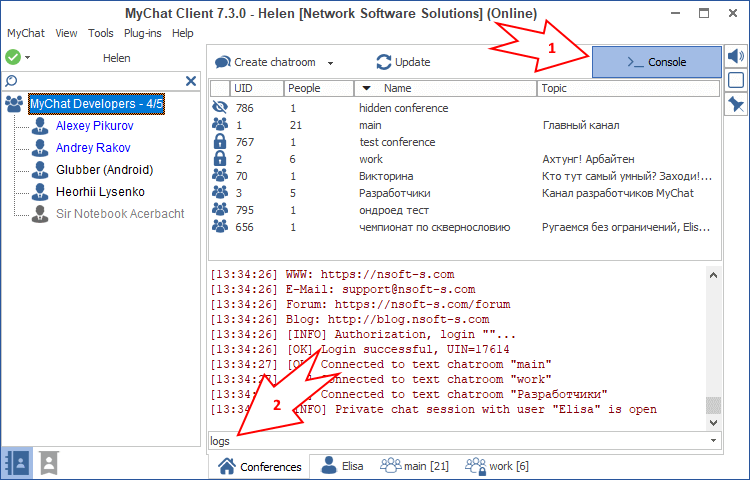Click the pin window icon
This screenshot has height=480, width=750.
point(735,104)
